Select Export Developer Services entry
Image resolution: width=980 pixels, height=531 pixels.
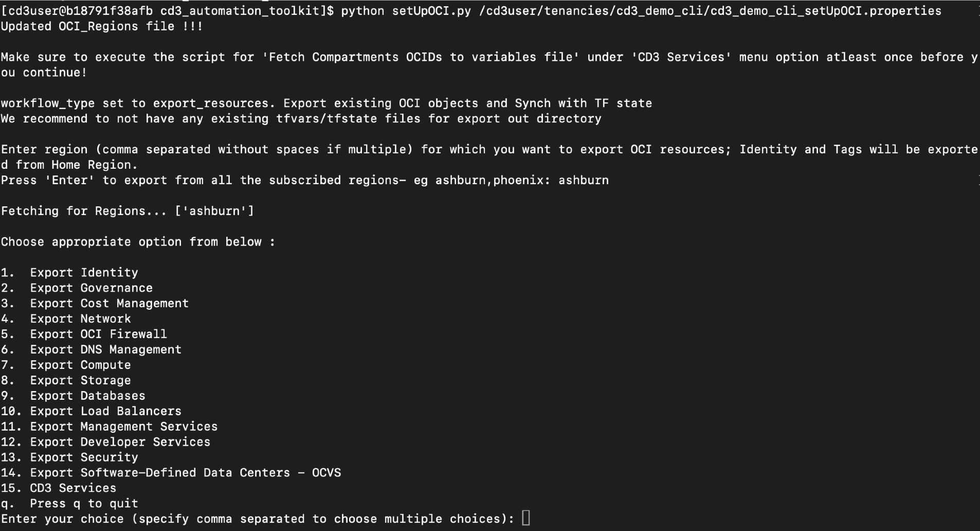[x=105, y=442]
